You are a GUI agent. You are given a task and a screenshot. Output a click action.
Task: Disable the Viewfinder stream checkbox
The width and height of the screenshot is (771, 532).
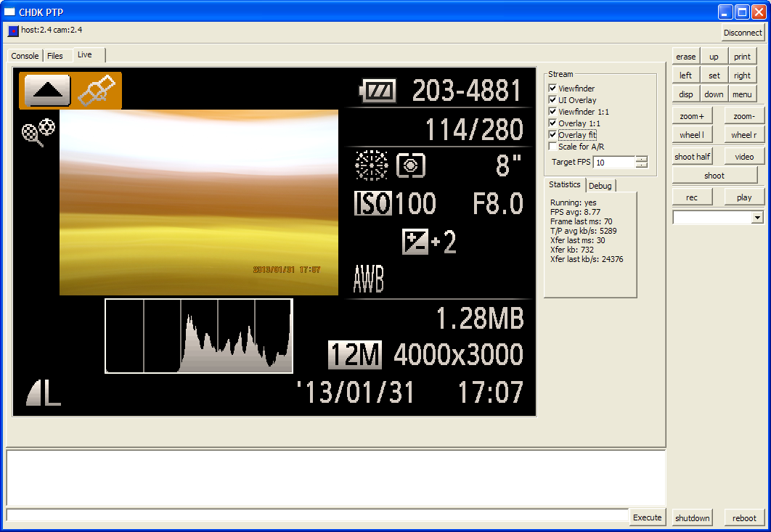pyautogui.click(x=552, y=88)
